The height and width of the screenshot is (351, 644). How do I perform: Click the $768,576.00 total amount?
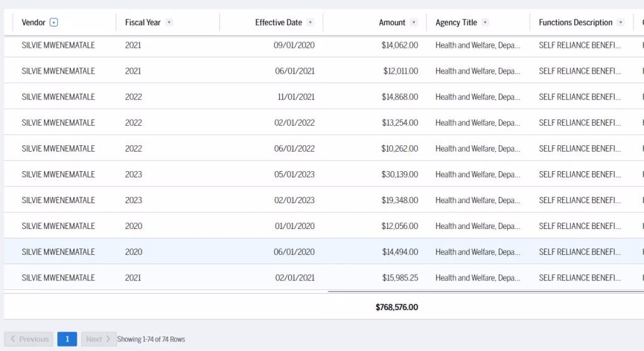coord(396,307)
